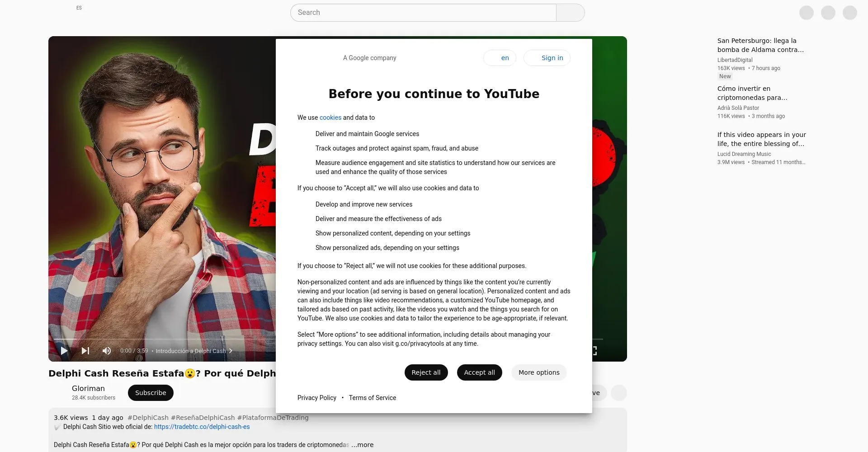Screen dimensions: 868x452
Task: Expand the description with '...more'
Action: (363, 445)
